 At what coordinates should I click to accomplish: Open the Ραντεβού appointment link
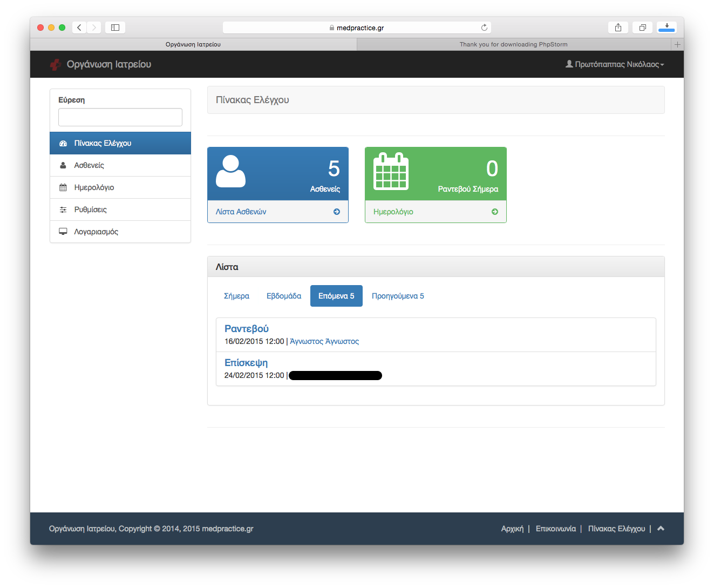coord(247,329)
